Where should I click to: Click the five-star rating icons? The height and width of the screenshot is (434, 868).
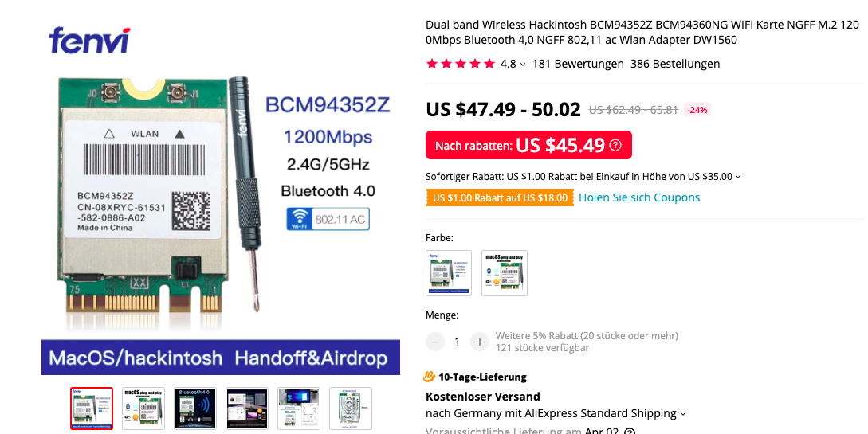click(461, 65)
